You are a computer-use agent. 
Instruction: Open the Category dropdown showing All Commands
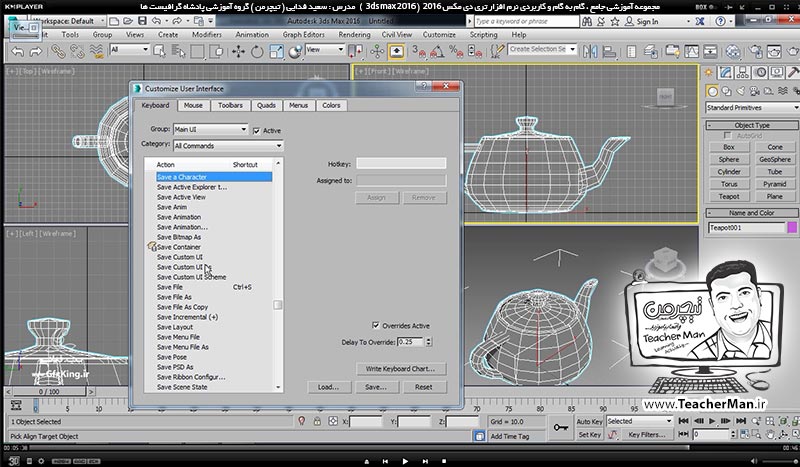point(228,146)
